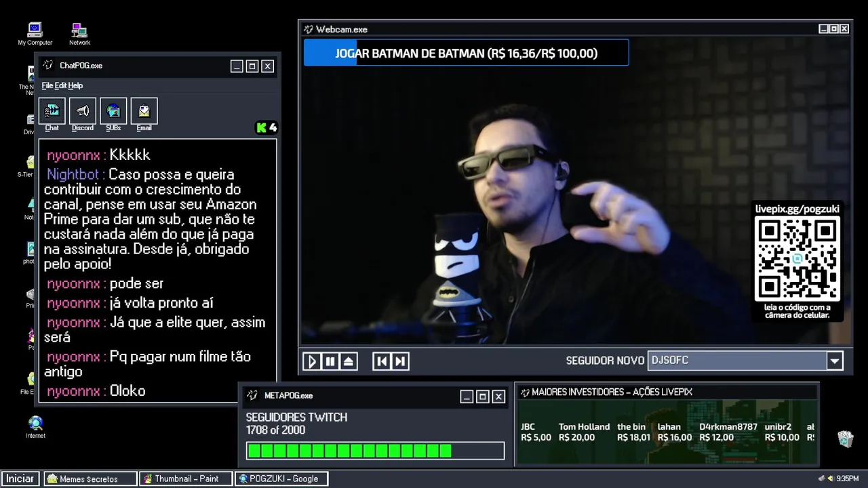Viewport: 868px width, 488px height.
Task: Click the Iniciar start button
Action: coord(20,479)
